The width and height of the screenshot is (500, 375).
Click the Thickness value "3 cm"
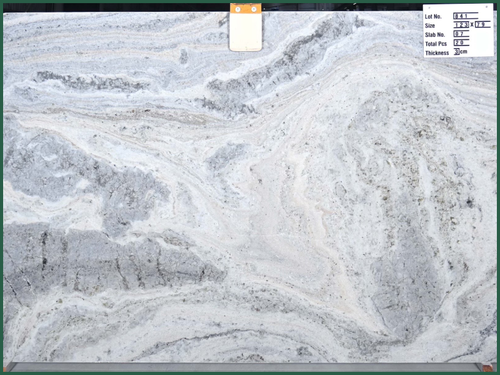click(461, 52)
